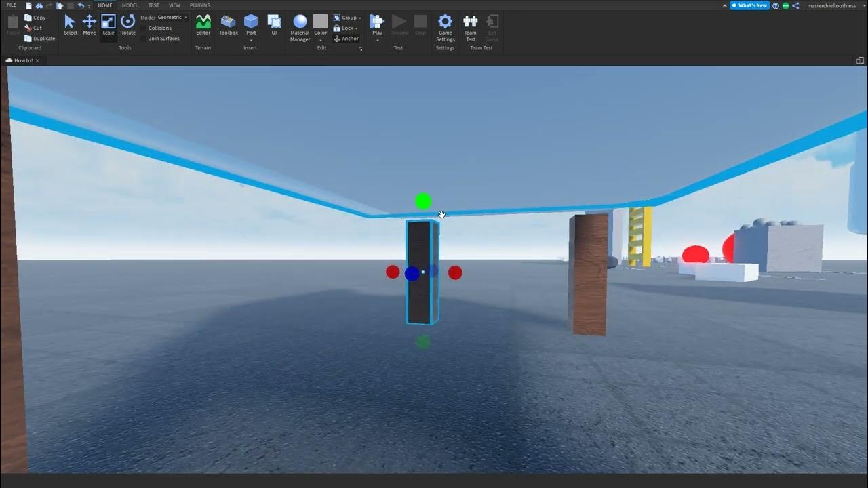Screen dimensions: 868x488
Task: Click the Undo arrow icon
Action: pos(81,5)
